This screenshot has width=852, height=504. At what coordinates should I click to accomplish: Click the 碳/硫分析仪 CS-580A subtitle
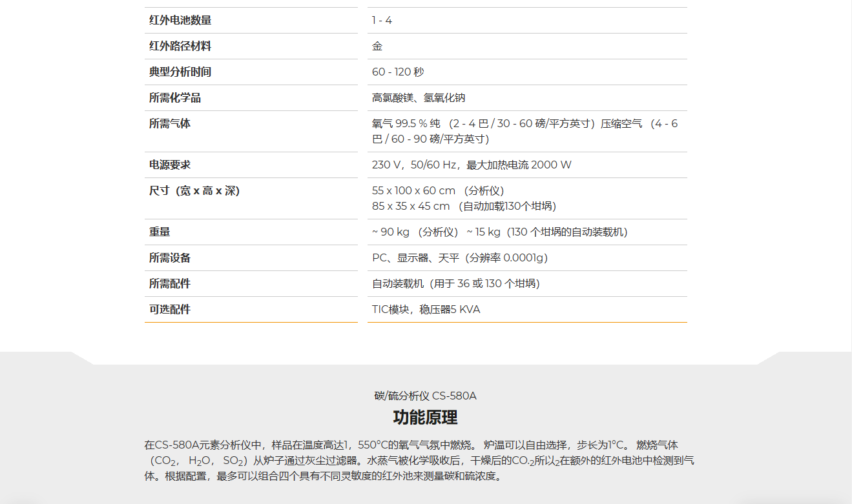click(425, 396)
